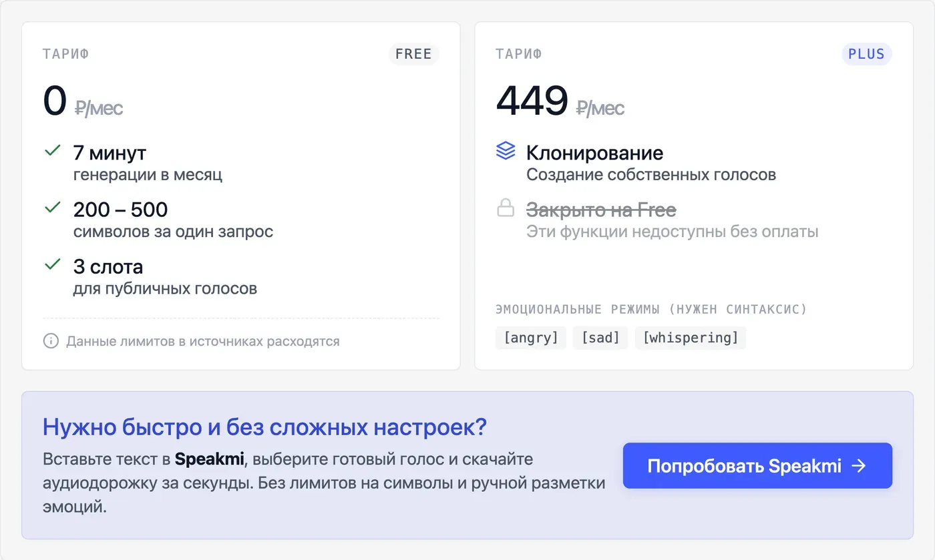Click the Эмоциональные режимы label
The height and width of the screenshot is (560, 935).
651,309
